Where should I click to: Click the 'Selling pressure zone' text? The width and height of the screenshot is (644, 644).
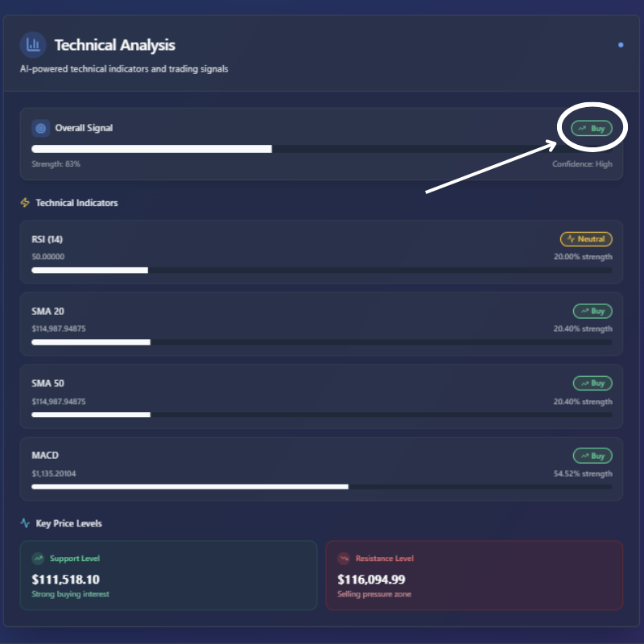point(374,594)
